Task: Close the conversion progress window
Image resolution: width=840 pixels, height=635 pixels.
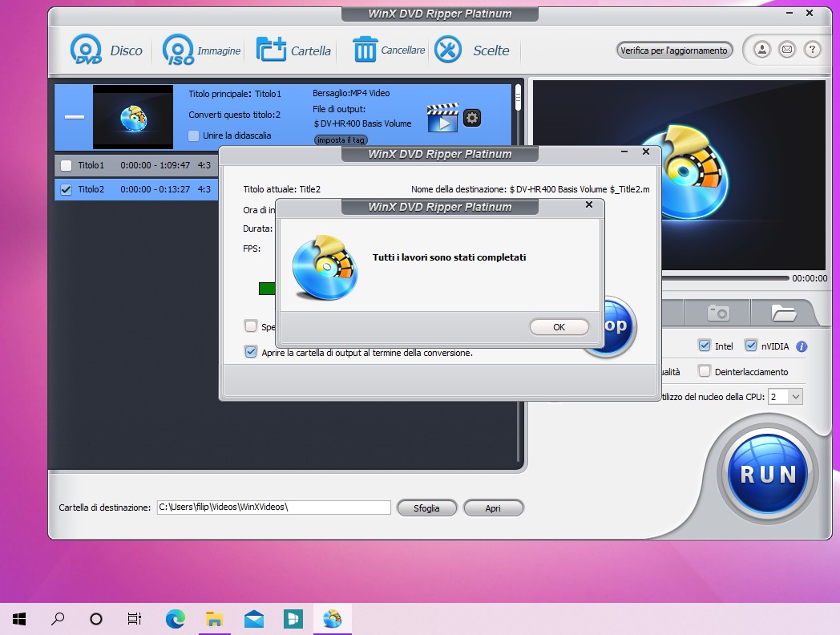Action: click(646, 152)
